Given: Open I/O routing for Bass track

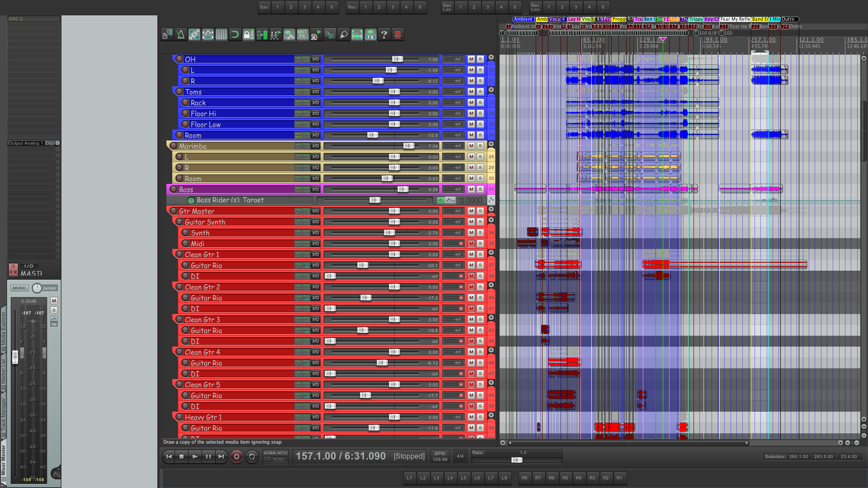Looking at the screenshot, I should coord(316,189).
